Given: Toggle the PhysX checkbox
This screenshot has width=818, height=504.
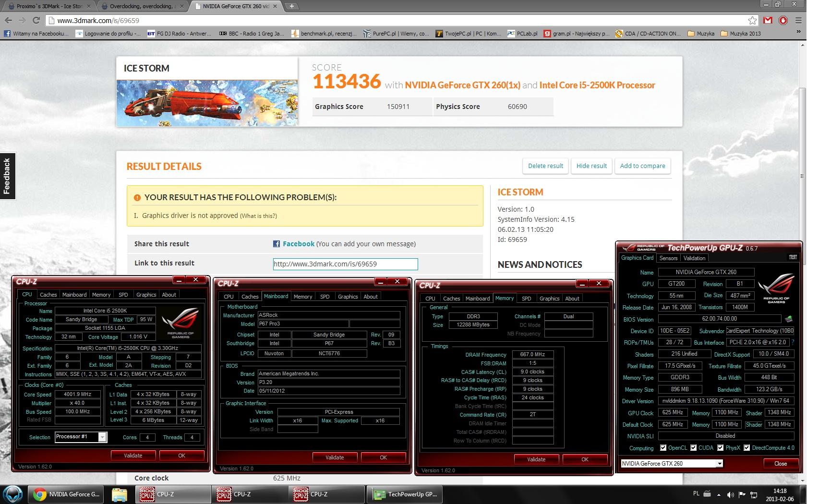Looking at the screenshot, I should coord(720,448).
